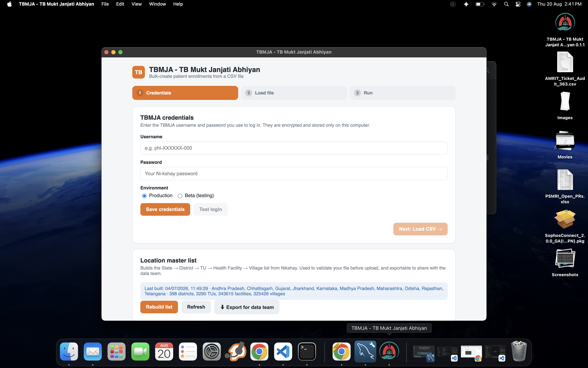The width and height of the screenshot is (588, 368).
Task: Focus the Username input field
Action: (294, 148)
